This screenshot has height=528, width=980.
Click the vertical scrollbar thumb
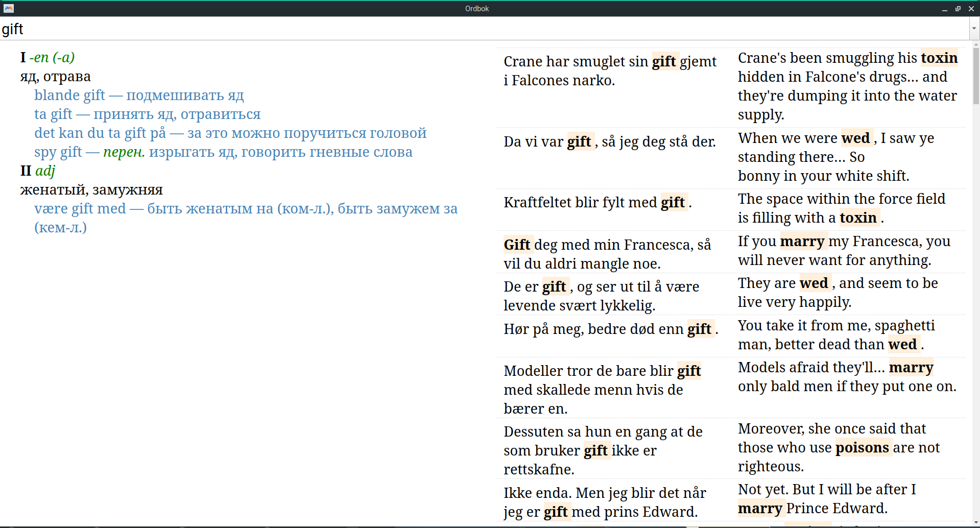click(x=976, y=77)
